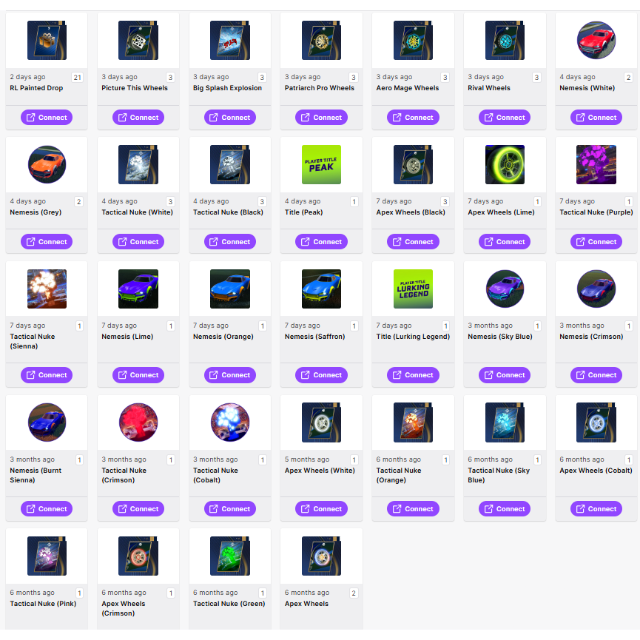
Task: Select the Apex Wheels (Lime) wheel icon
Action: point(504,164)
